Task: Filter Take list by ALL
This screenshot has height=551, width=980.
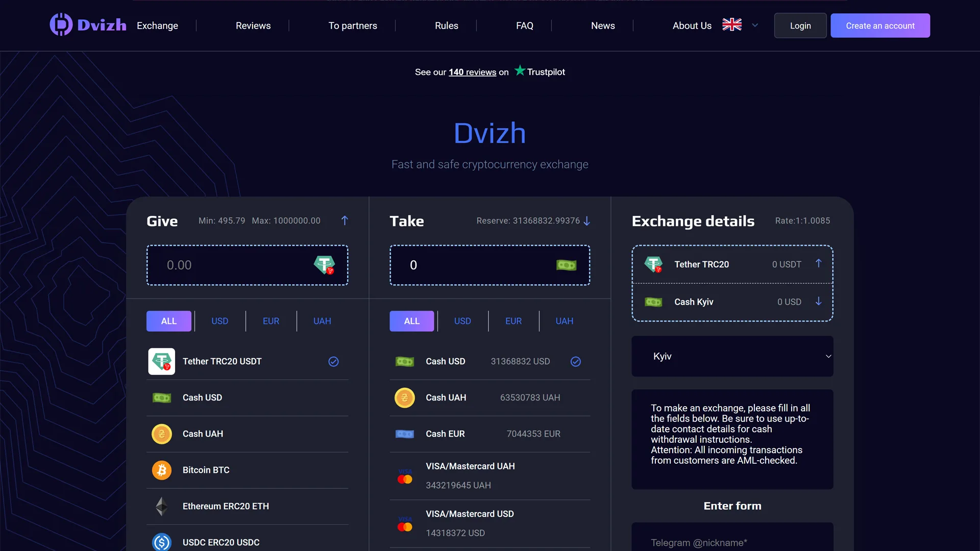Action: click(x=412, y=321)
